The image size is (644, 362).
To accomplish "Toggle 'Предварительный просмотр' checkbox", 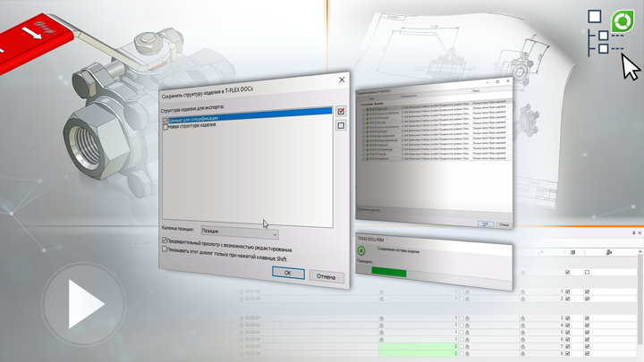I will coord(164,241).
